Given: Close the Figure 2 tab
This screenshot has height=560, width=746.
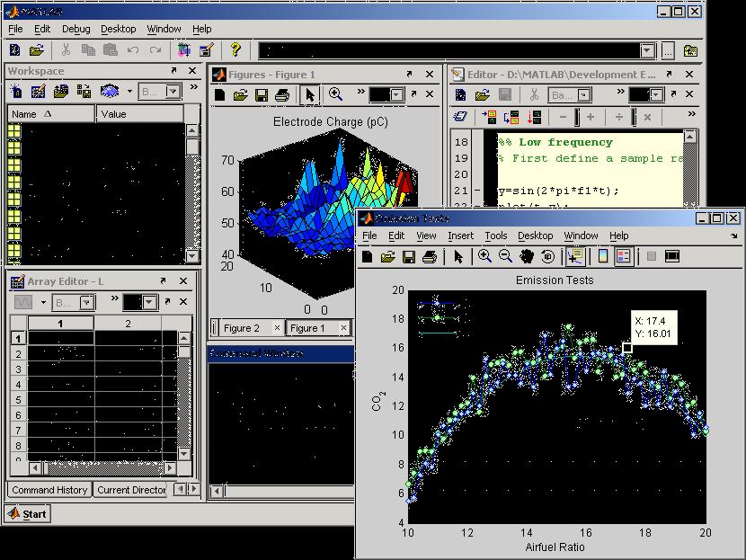Looking at the screenshot, I should click(277, 328).
